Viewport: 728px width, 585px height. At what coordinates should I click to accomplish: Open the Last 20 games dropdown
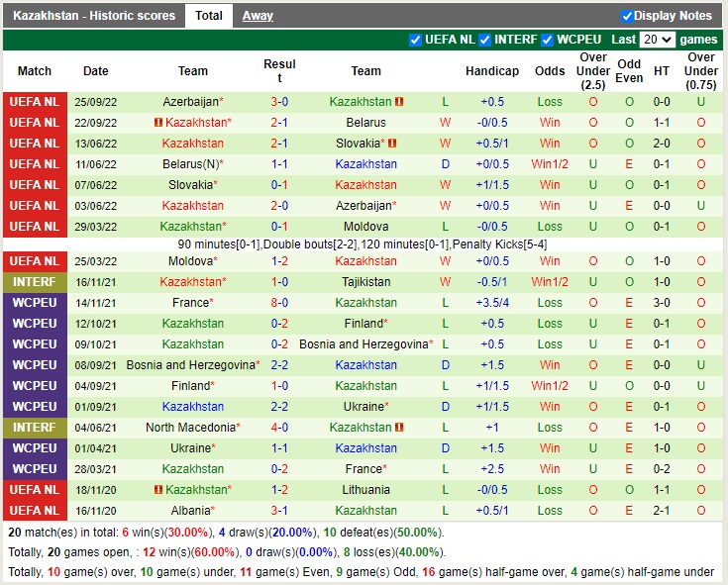[658, 40]
